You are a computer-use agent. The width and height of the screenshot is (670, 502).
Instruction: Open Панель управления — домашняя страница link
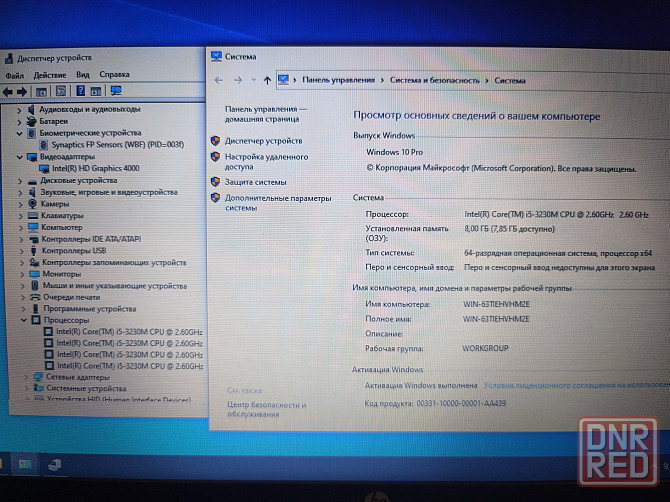265,114
